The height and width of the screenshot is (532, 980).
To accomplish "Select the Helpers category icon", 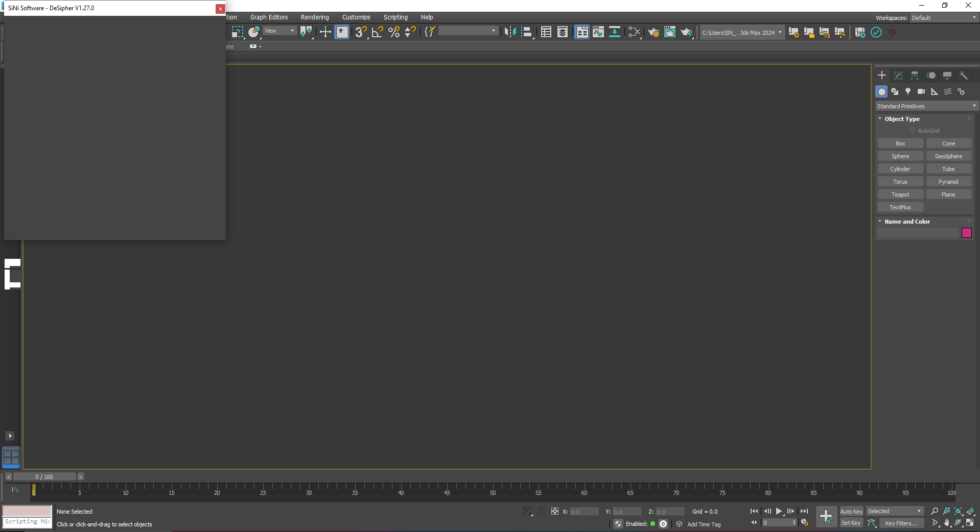I will point(935,92).
